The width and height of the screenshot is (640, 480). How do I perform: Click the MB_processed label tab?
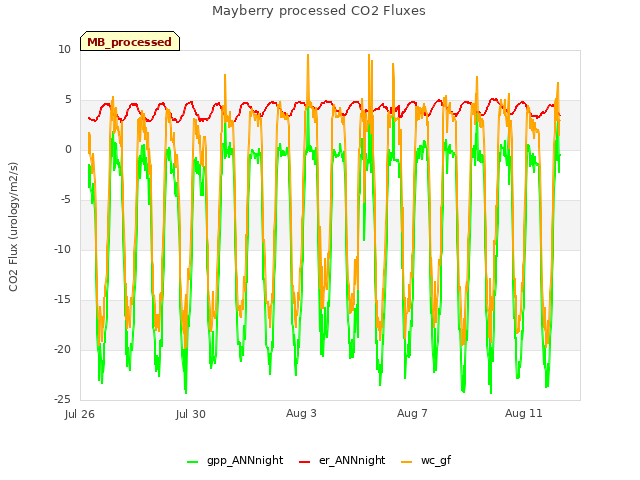click(x=130, y=41)
